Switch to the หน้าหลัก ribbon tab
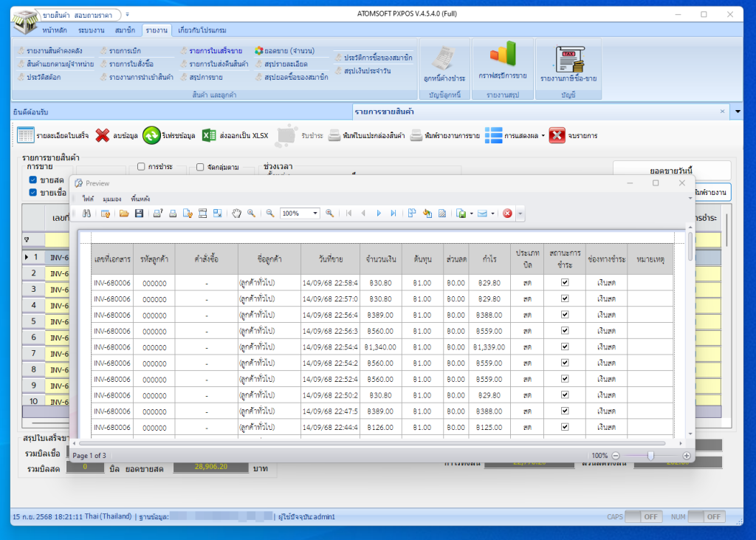The height and width of the screenshot is (540, 756). coord(55,30)
